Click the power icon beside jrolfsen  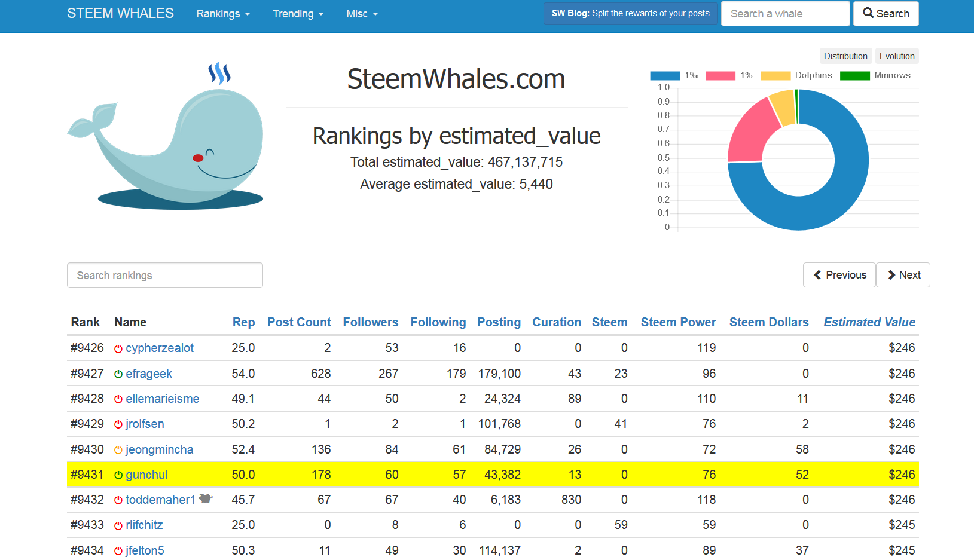[118, 424]
